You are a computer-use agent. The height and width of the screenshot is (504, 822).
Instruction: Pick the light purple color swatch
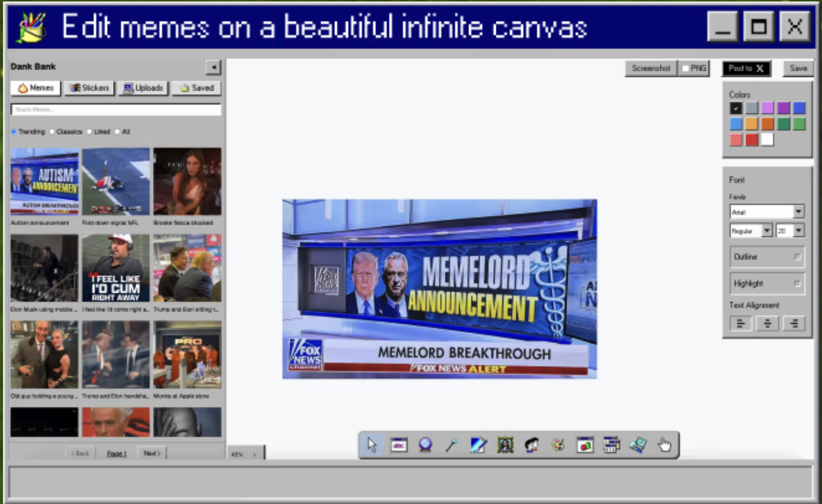[767, 108]
